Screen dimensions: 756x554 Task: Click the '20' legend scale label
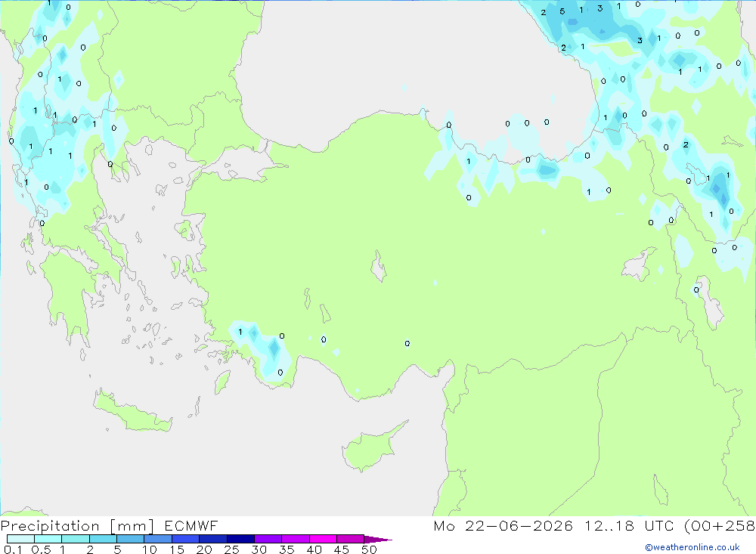(204, 549)
